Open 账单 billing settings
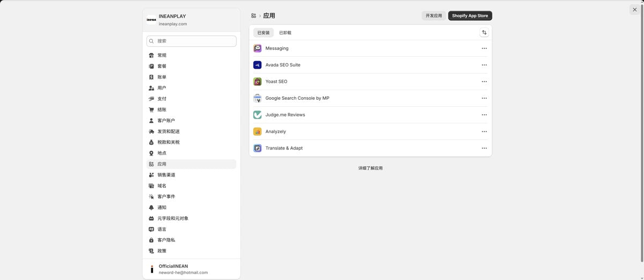The image size is (644, 280). pyautogui.click(x=192, y=77)
